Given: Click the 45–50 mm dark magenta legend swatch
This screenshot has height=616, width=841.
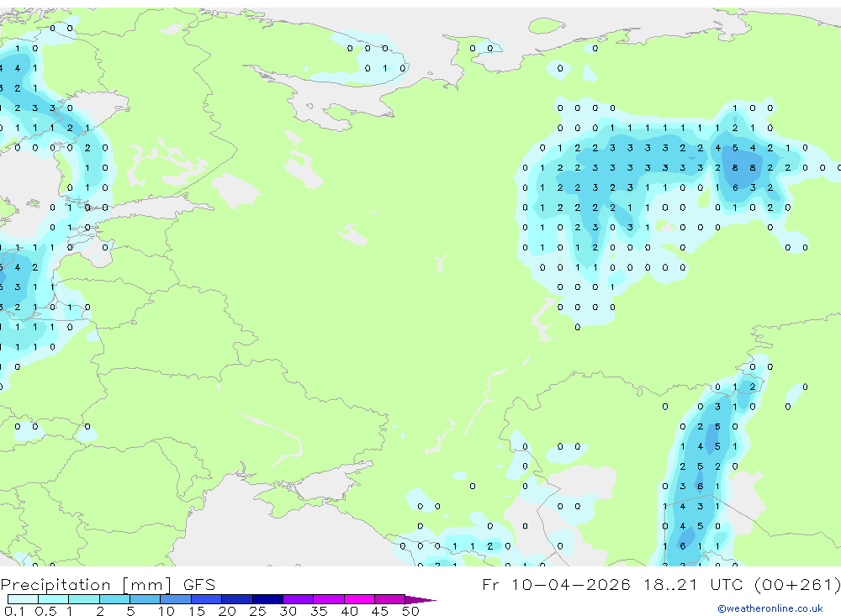Looking at the screenshot, I should point(390,599).
